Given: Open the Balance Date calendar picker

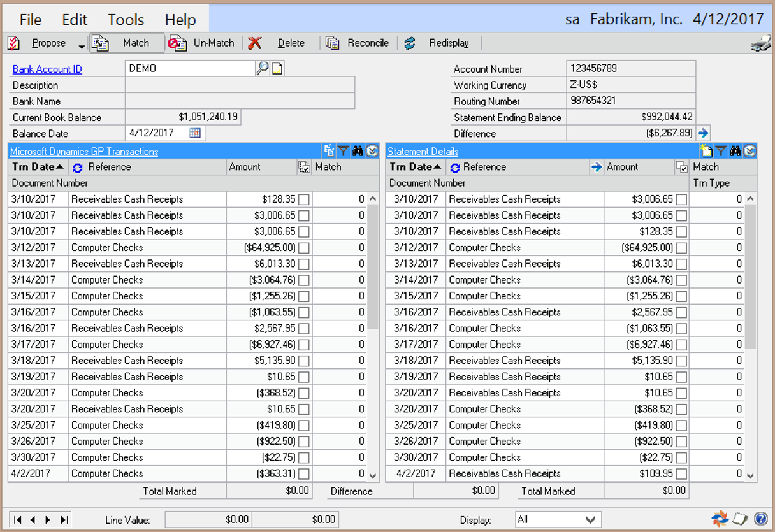Looking at the screenshot, I should pos(195,133).
